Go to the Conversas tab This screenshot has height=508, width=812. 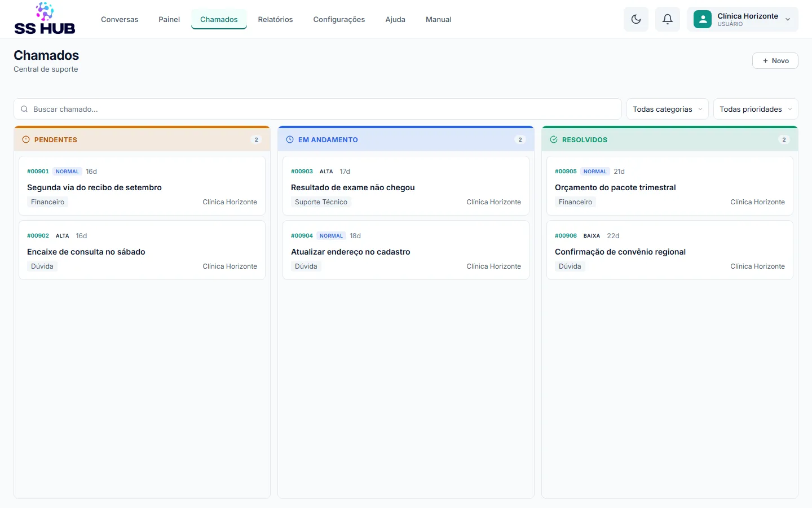[120, 19]
